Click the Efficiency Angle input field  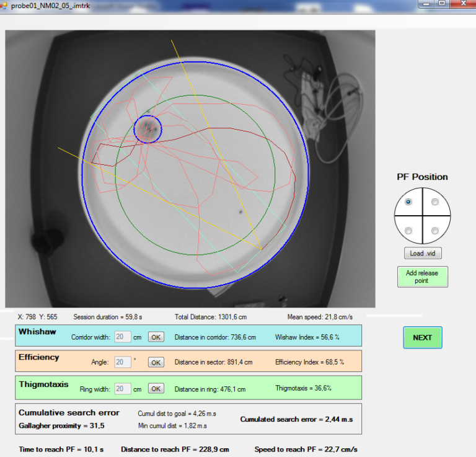(x=123, y=362)
